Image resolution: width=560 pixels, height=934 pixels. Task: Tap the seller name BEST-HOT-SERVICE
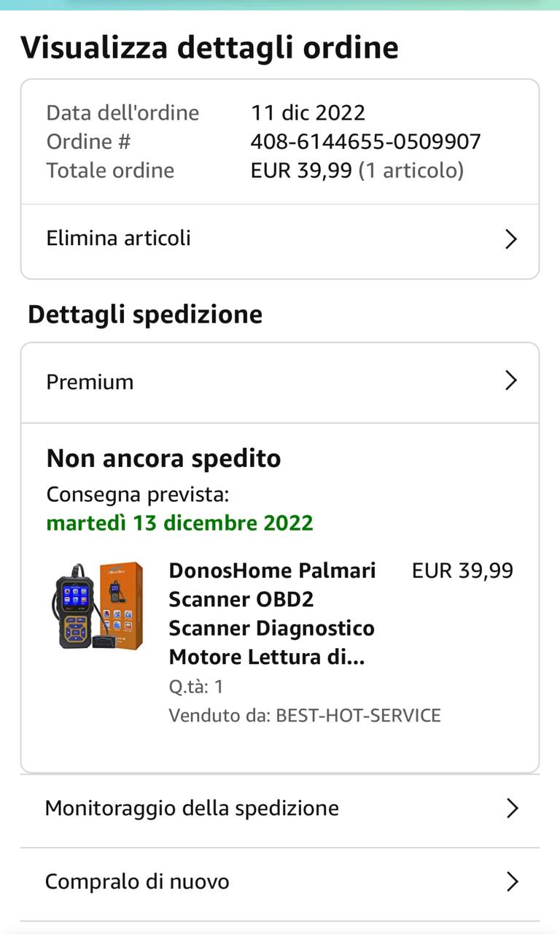pyautogui.click(x=358, y=715)
